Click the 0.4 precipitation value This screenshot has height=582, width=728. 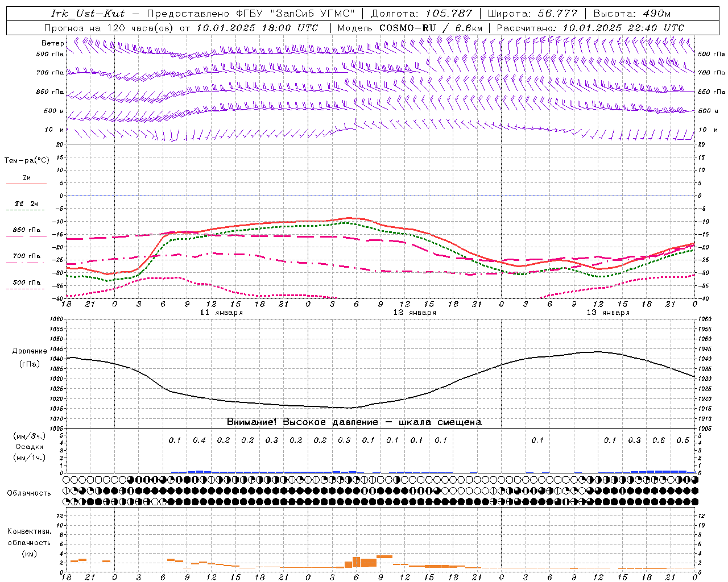(x=199, y=440)
